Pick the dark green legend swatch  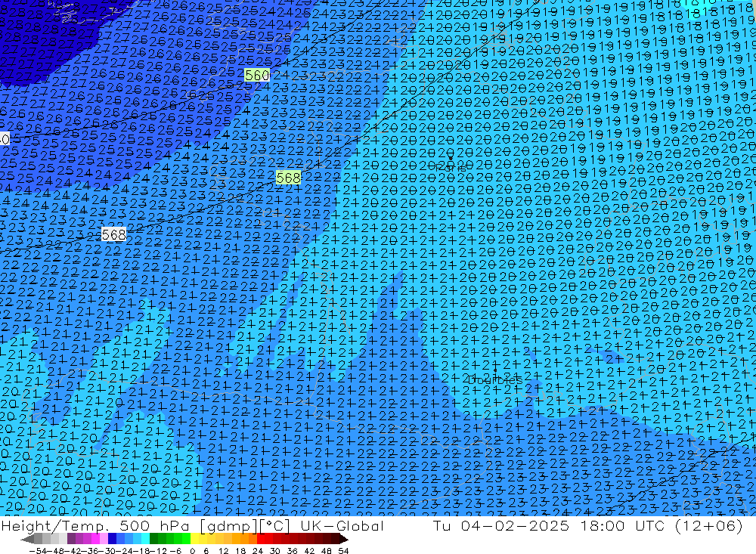point(153,539)
